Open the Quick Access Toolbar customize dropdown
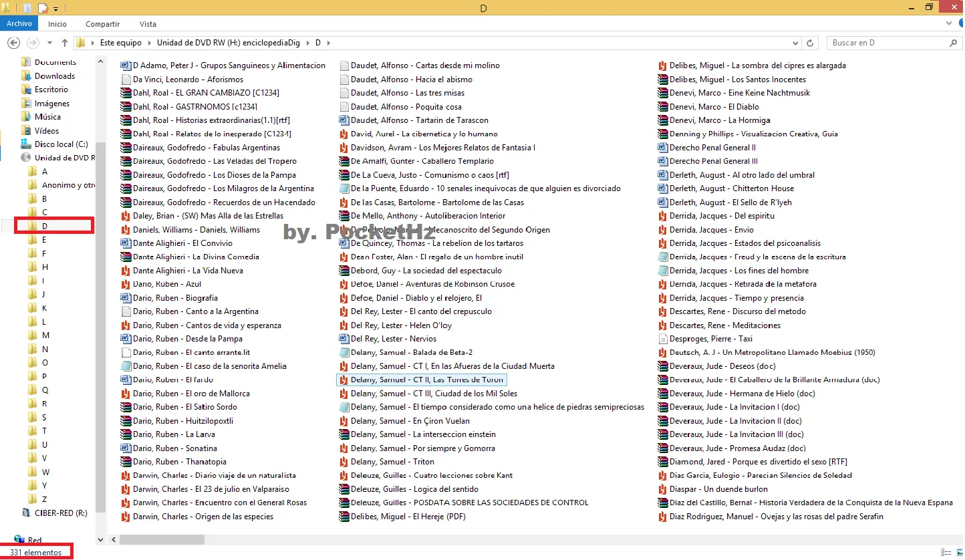The height and width of the screenshot is (560, 965). pyautogui.click(x=55, y=9)
